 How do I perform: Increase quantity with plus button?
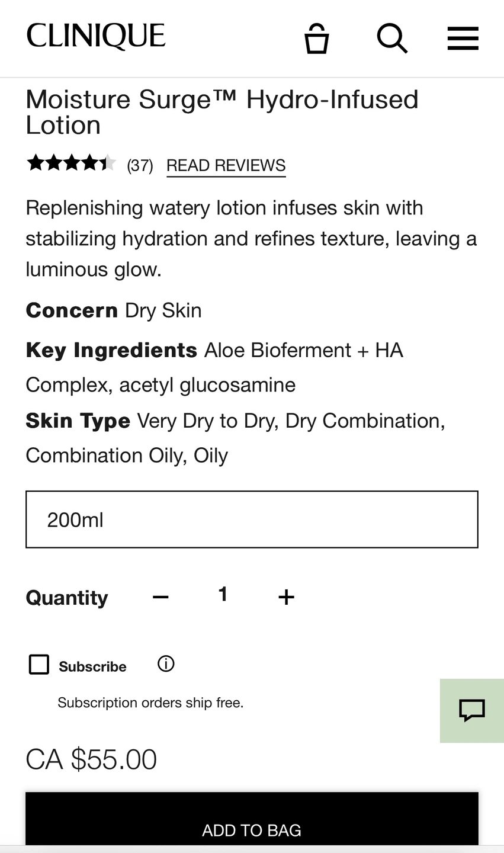[x=286, y=597]
